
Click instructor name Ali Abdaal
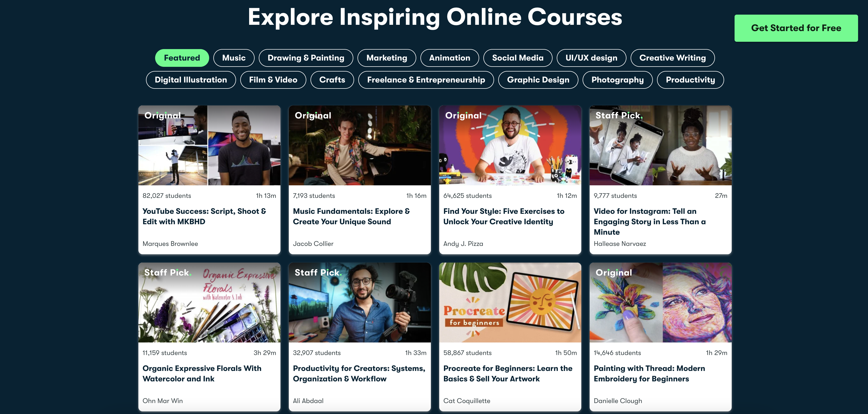tap(308, 400)
